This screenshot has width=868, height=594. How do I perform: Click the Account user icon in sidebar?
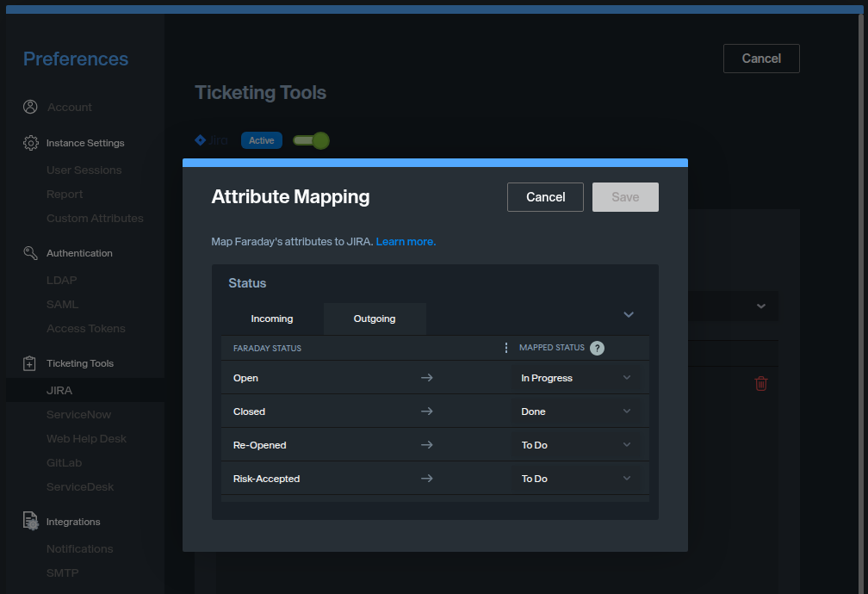pos(30,107)
